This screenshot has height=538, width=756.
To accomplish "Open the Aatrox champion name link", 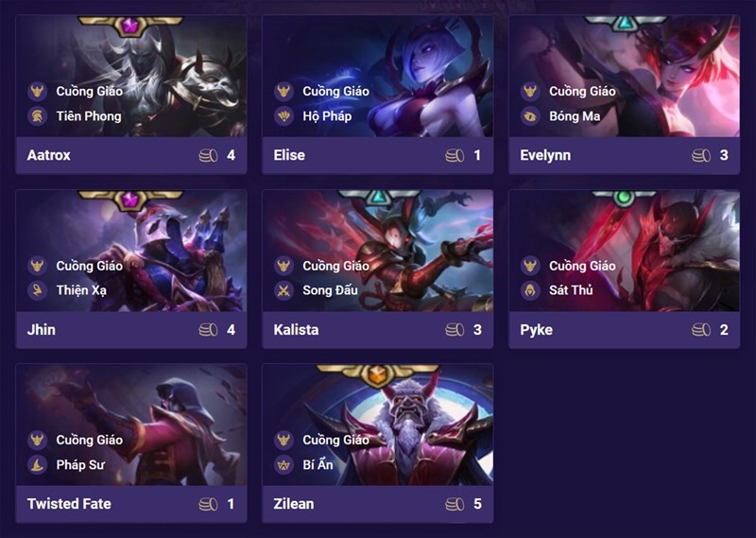I will [x=49, y=155].
